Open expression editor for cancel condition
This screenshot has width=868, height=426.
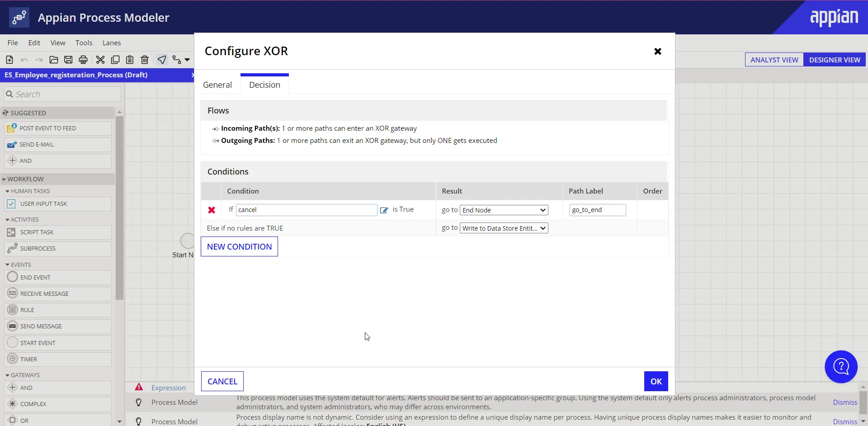384,210
